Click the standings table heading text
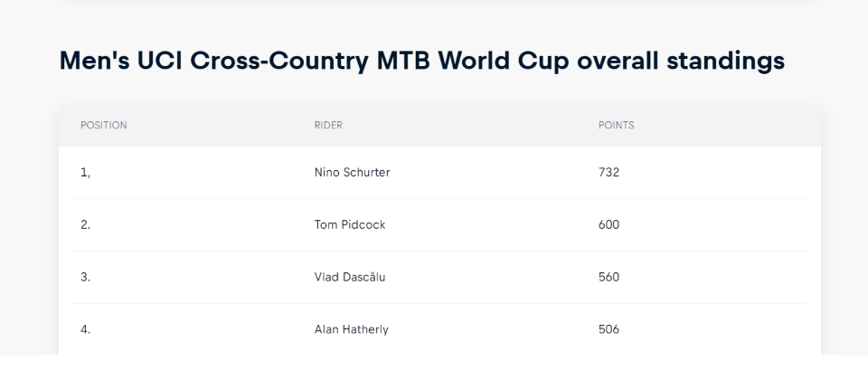This screenshot has height=390, width=868. click(x=422, y=61)
